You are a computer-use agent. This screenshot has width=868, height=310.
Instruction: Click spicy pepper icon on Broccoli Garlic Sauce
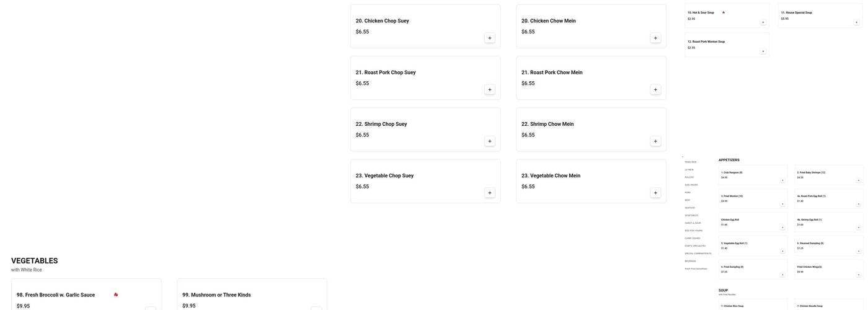pos(116,294)
